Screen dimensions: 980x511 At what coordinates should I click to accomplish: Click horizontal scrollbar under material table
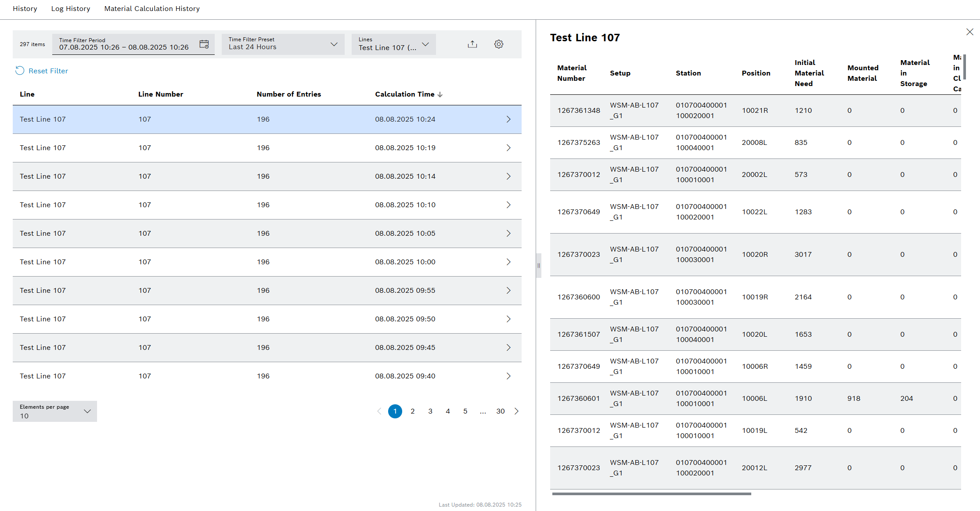coord(651,494)
